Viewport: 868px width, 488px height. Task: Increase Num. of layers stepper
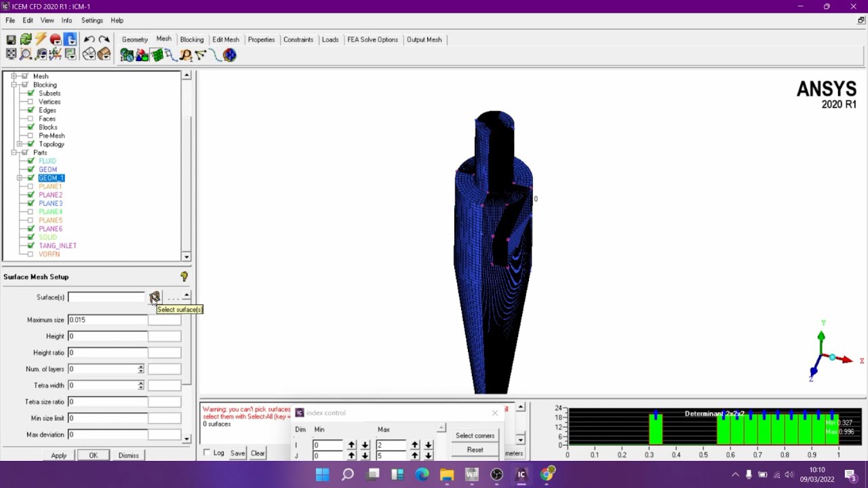140,367
